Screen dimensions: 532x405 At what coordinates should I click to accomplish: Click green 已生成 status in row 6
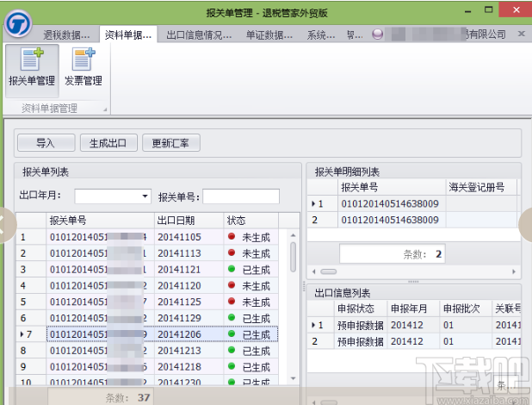coord(251,318)
